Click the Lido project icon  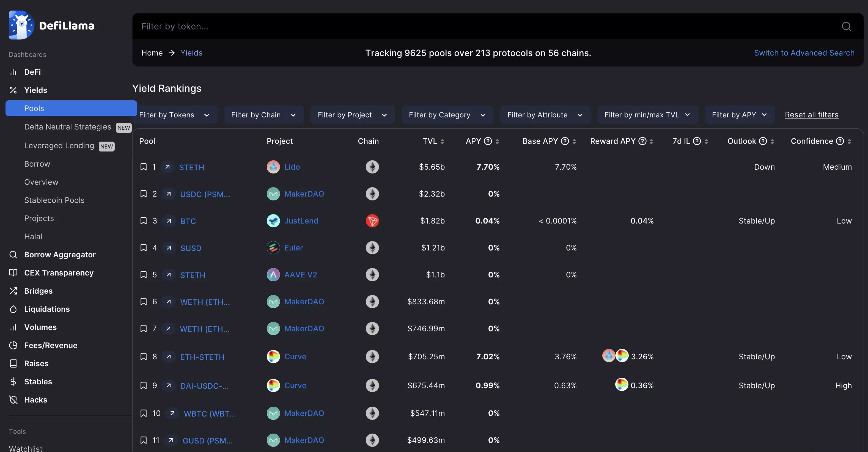[273, 167]
